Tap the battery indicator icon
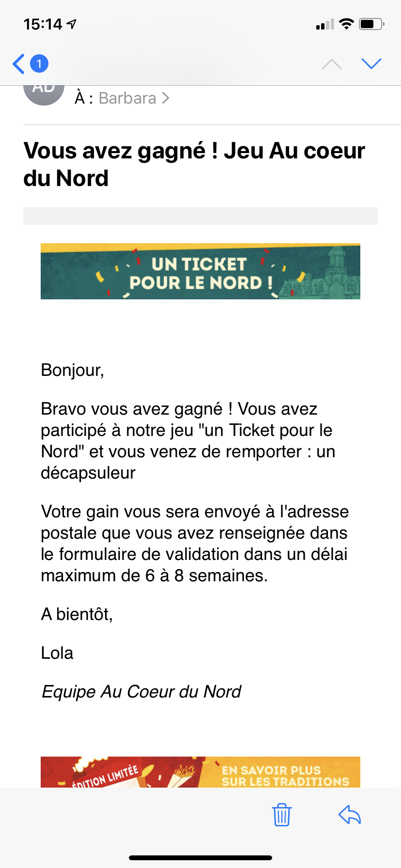 tap(371, 24)
